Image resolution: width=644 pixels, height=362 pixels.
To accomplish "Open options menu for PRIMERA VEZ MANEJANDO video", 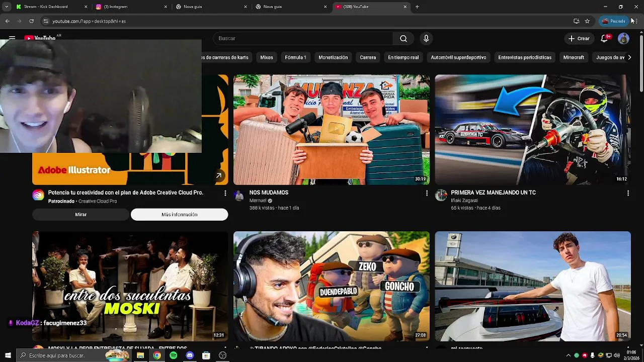I will tap(628, 193).
